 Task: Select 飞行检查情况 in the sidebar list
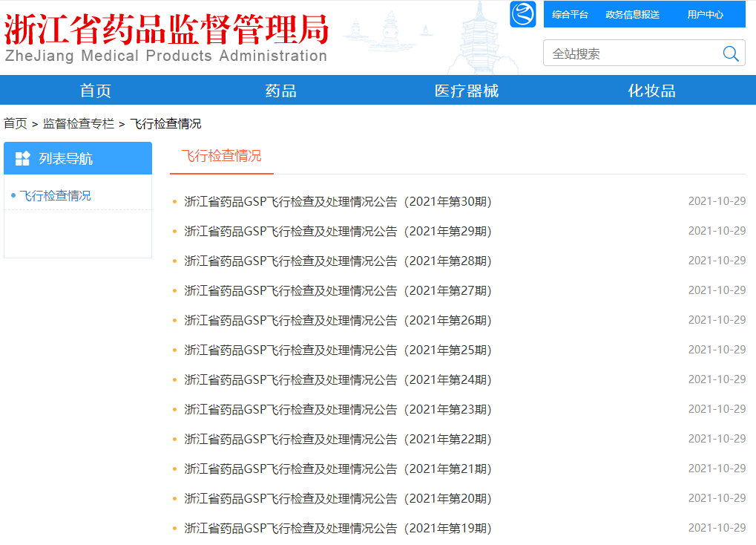point(56,196)
